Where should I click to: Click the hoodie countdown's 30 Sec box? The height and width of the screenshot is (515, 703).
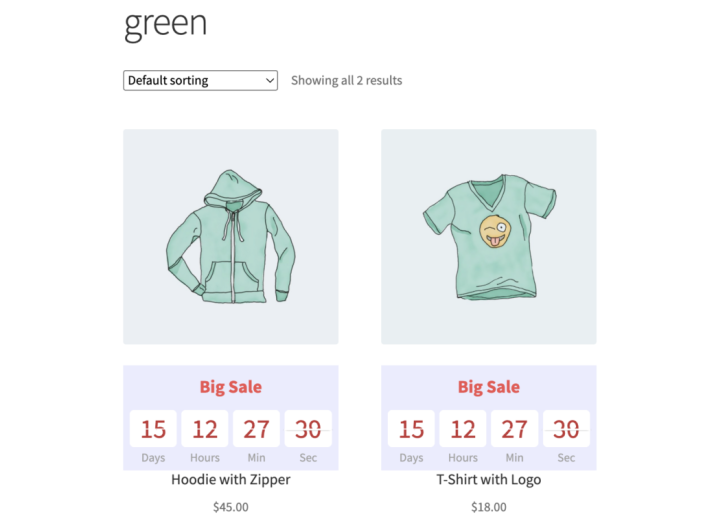pyautogui.click(x=308, y=428)
